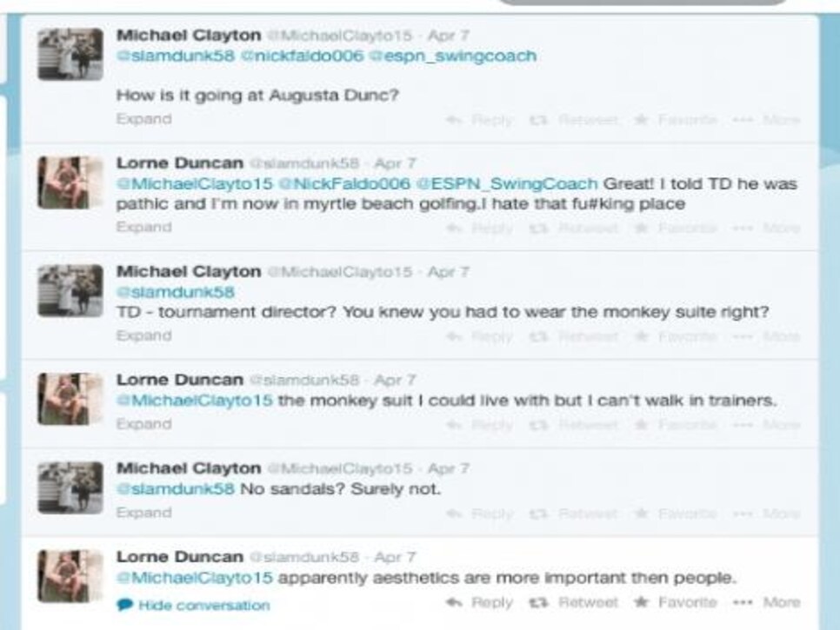Retweet the 'can't walk in trainers' tweet

click(574, 424)
